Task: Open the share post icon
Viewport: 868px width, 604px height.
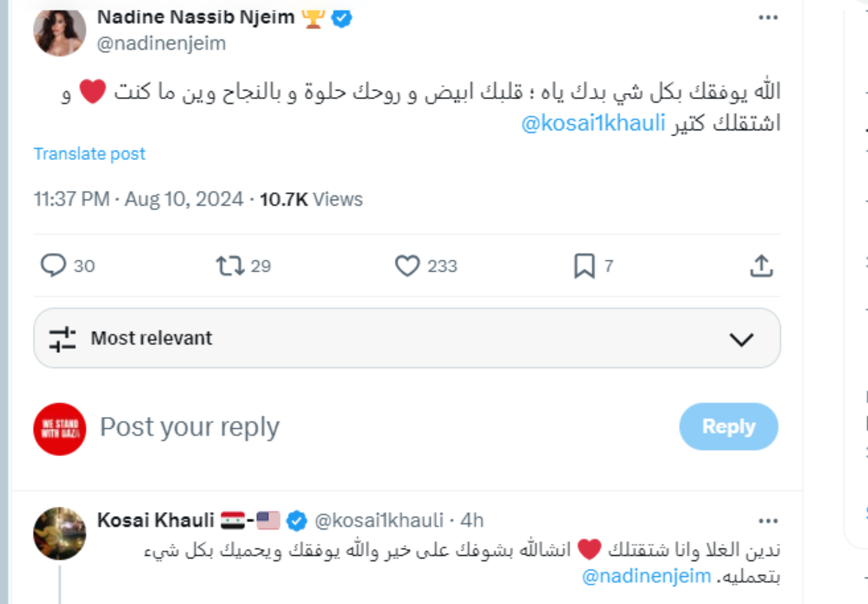Action: pyautogui.click(x=761, y=266)
